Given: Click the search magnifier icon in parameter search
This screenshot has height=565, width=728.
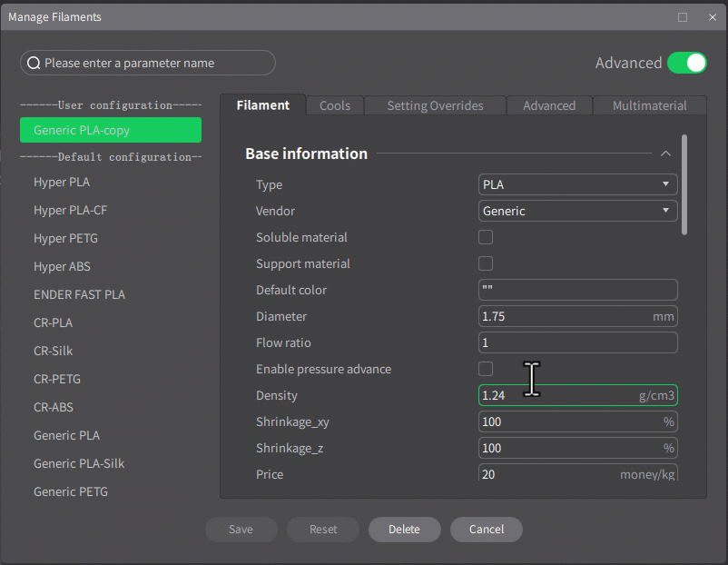Looking at the screenshot, I should click(x=34, y=63).
